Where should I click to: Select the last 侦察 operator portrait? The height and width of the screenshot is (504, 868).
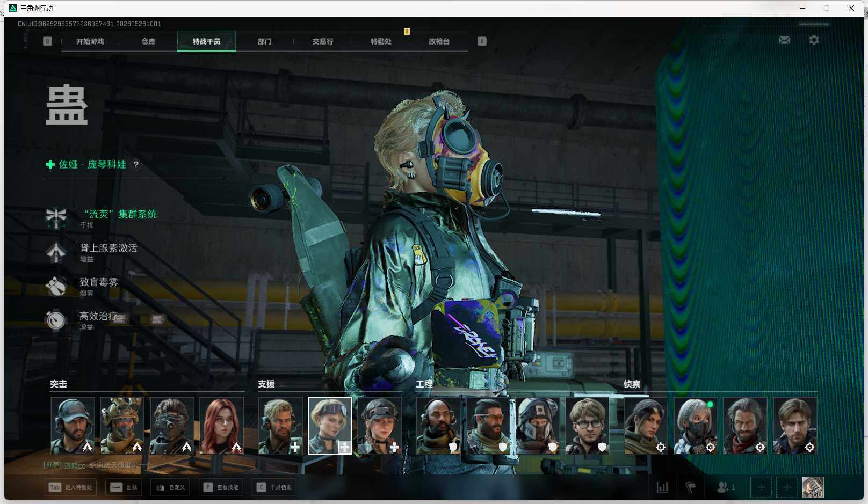pos(795,426)
